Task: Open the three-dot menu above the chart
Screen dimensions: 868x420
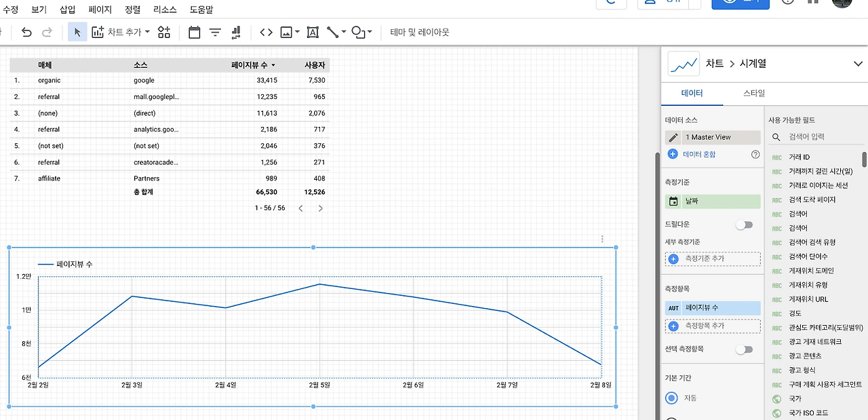Action: 602,239
